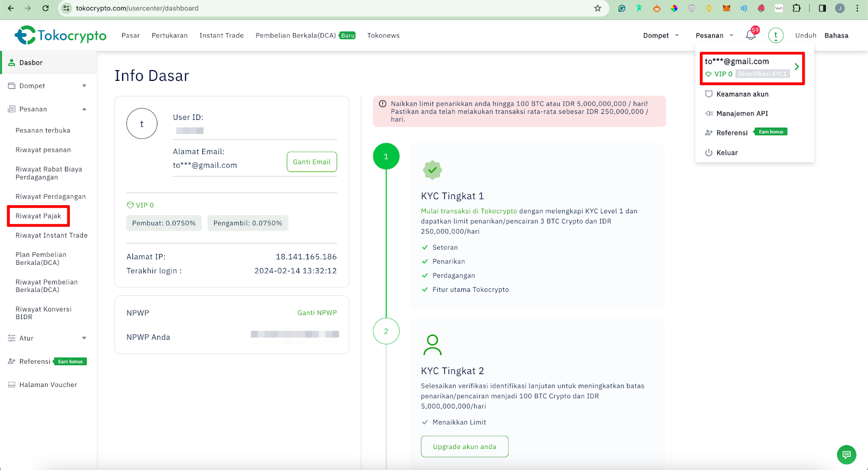
Task: Change language via Bahasa
Action: 837,35
